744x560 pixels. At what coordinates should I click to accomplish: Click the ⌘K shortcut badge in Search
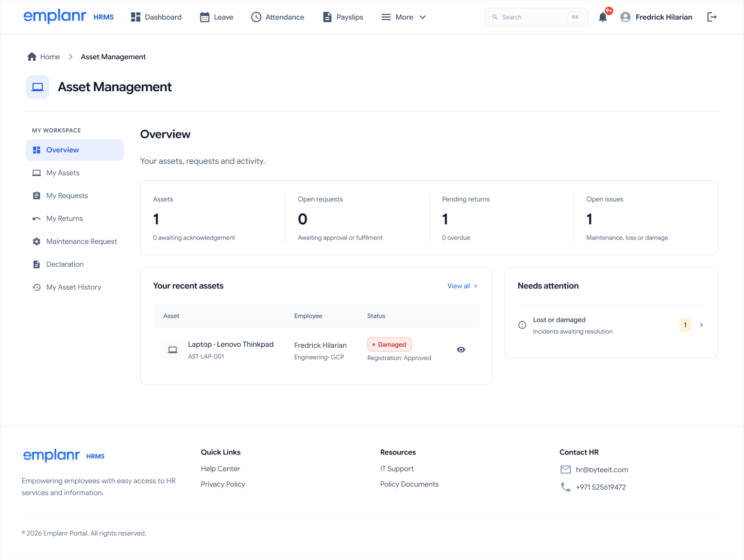[x=575, y=17]
